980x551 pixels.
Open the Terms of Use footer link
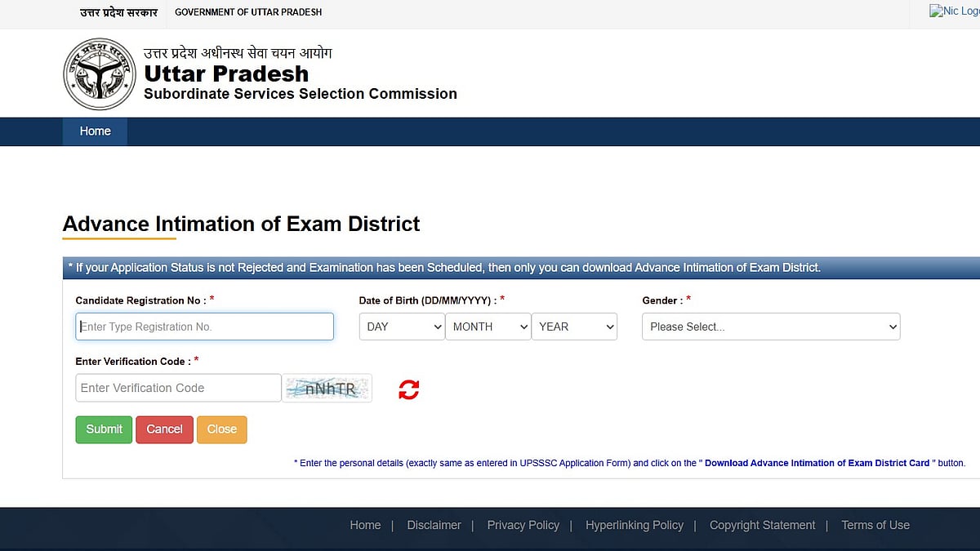click(x=875, y=525)
